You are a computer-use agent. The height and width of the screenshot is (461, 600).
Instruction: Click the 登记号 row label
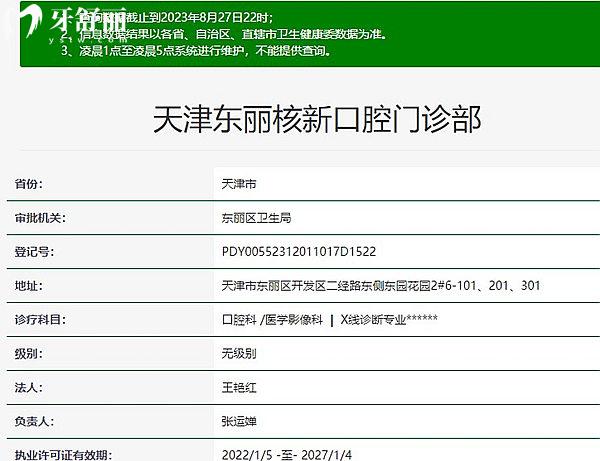tap(35, 252)
